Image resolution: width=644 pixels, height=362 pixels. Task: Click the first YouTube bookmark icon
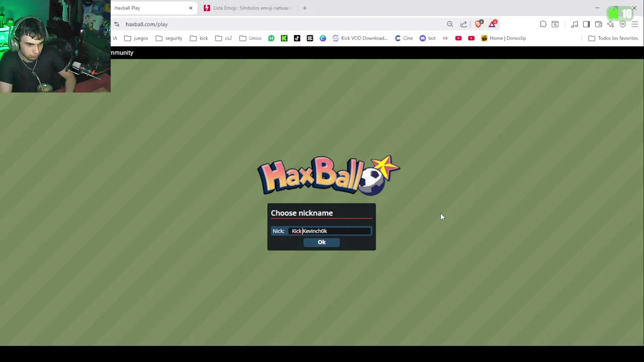pos(458,38)
